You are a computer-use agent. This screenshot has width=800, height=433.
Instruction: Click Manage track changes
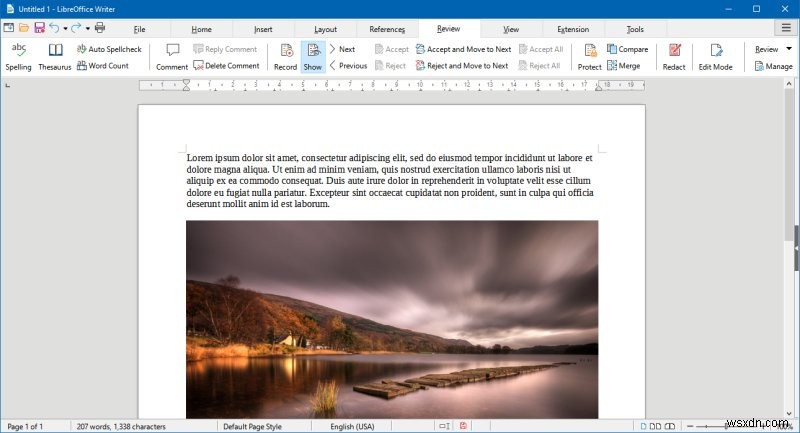773,66
